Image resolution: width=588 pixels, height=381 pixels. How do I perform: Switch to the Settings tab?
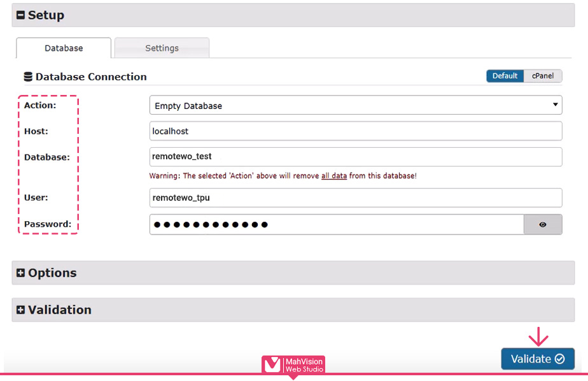pos(162,48)
